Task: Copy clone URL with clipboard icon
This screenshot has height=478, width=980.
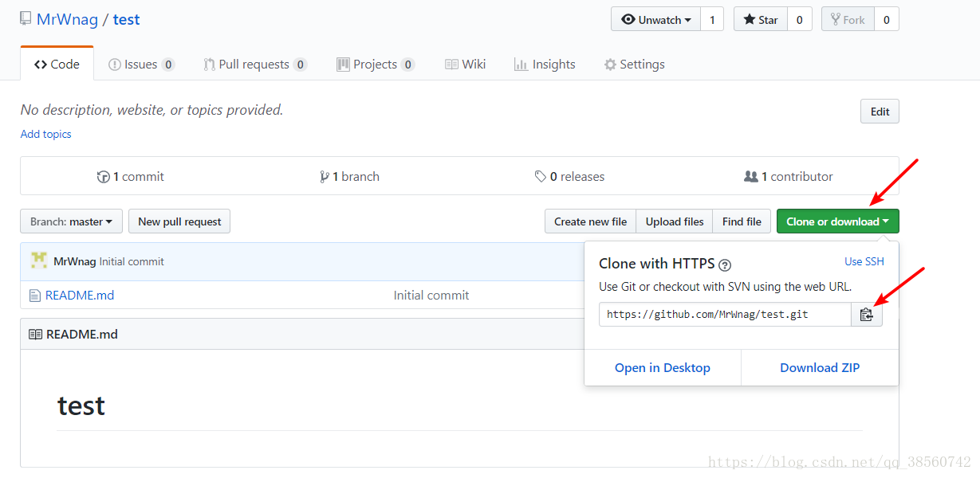Action: point(867,315)
